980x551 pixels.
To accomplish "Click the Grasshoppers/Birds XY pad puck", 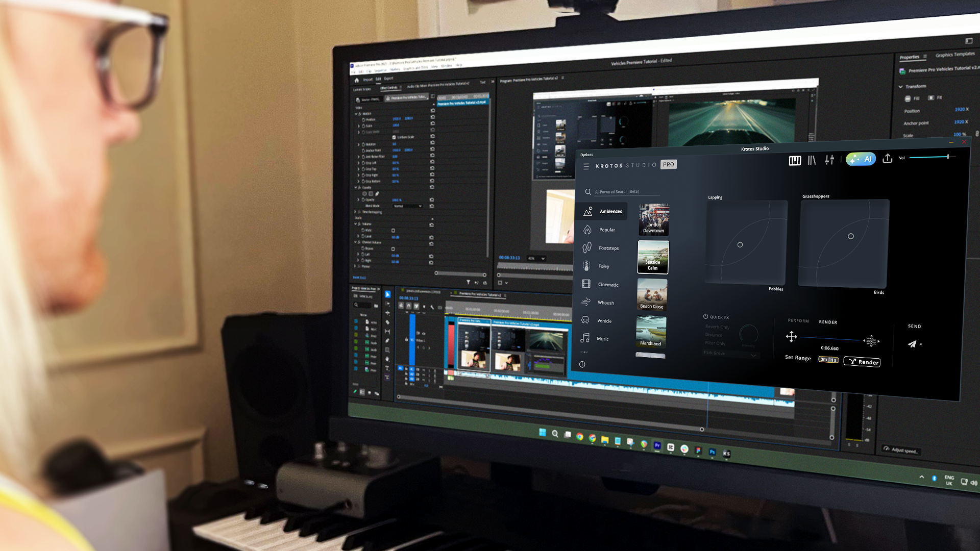I will tap(851, 236).
